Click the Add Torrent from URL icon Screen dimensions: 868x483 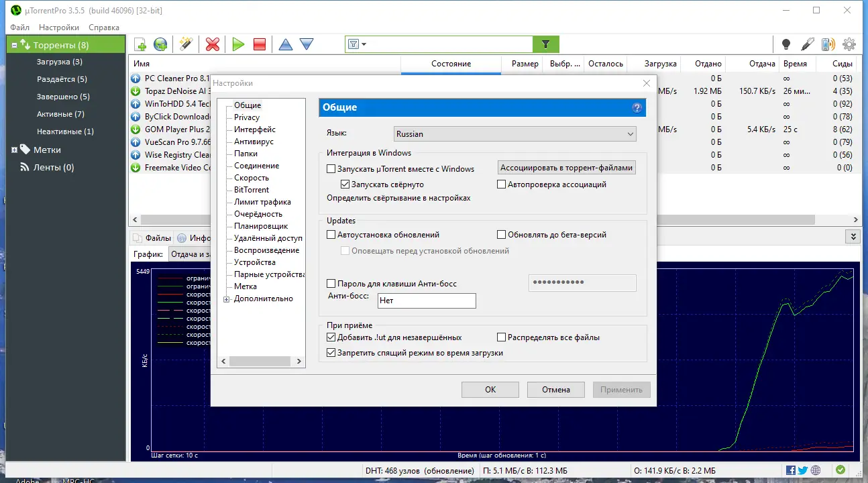tap(161, 44)
